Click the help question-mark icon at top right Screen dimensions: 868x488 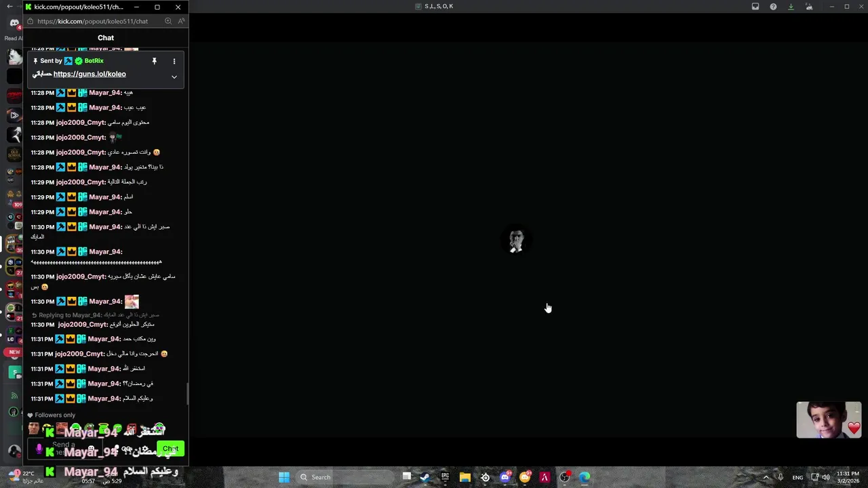[x=773, y=7]
